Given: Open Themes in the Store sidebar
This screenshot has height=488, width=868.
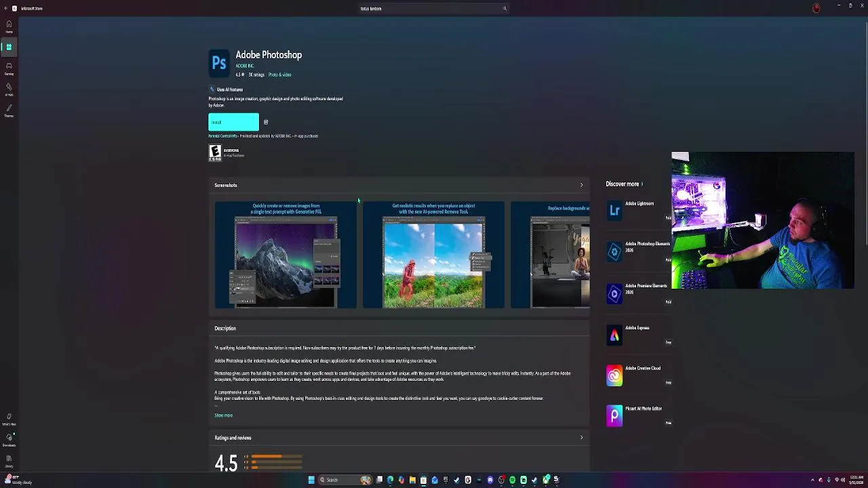Looking at the screenshot, I should click(9, 110).
